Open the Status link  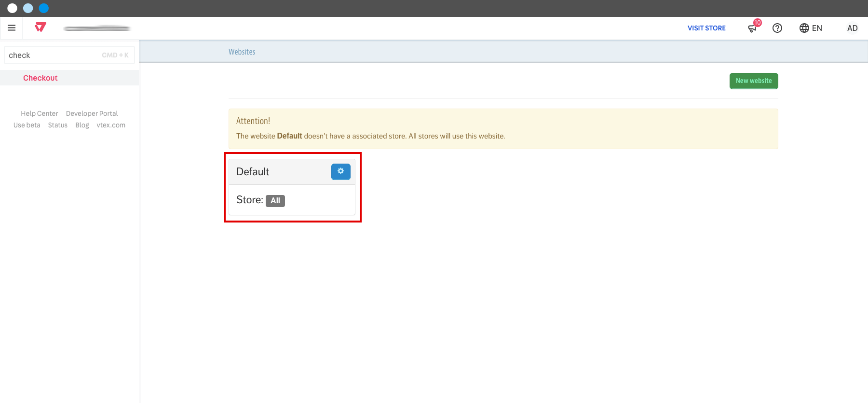tap(58, 125)
